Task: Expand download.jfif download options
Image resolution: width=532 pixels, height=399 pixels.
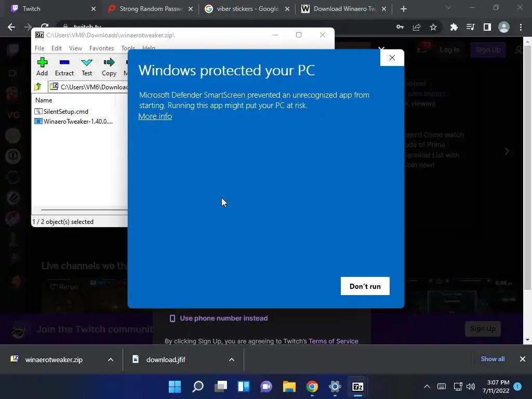Action: [x=232, y=360]
